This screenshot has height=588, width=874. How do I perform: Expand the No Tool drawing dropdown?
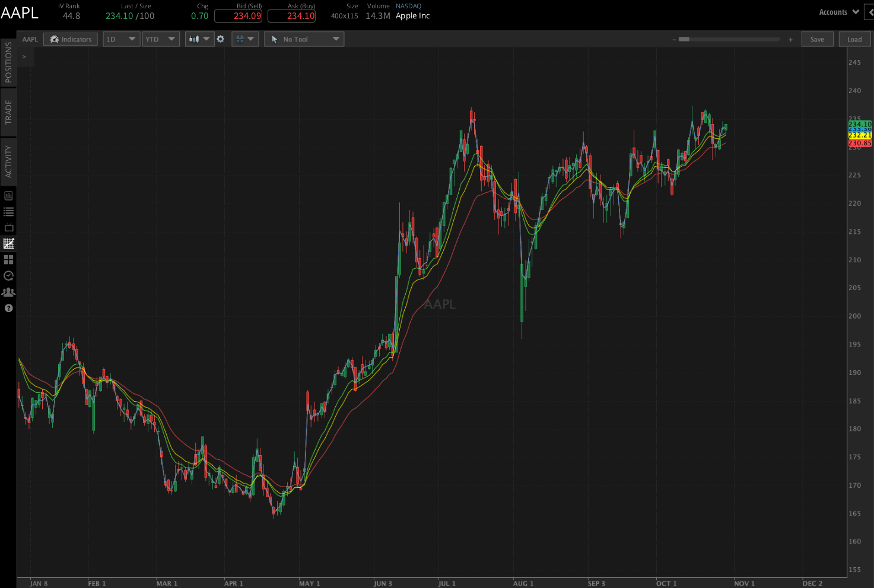tap(304, 39)
